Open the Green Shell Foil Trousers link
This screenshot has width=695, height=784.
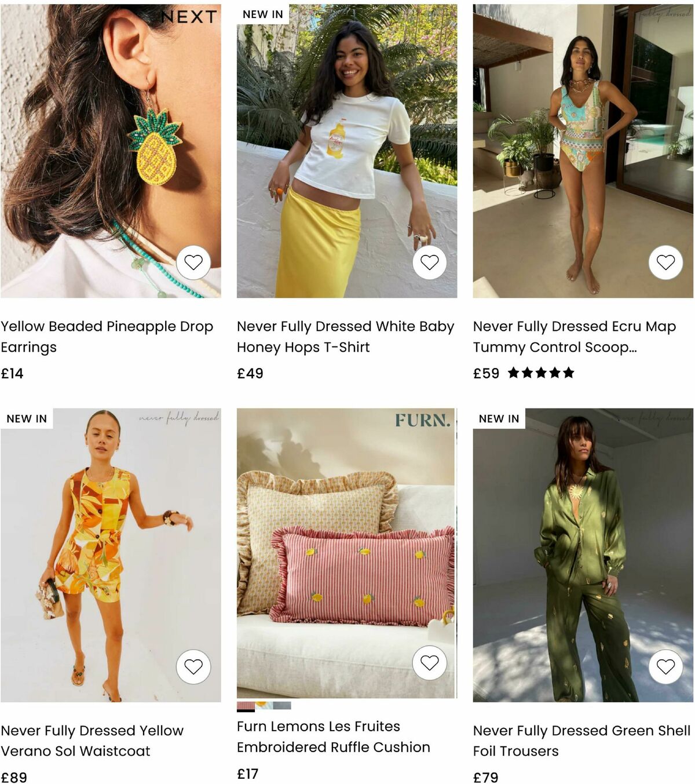(579, 741)
